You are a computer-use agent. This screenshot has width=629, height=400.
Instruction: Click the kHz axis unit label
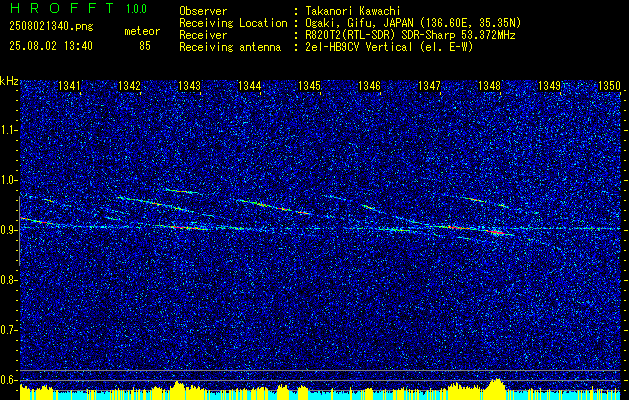(x=9, y=81)
